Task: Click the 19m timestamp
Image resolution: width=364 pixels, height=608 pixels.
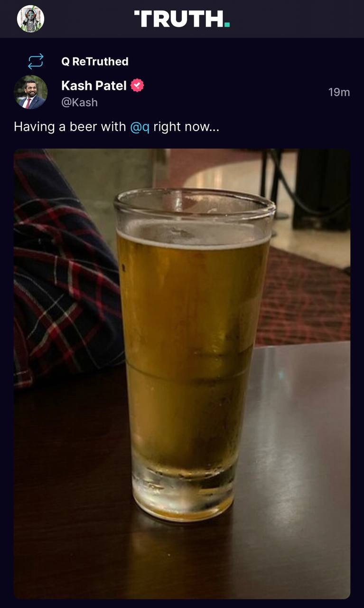Action: (339, 92)
